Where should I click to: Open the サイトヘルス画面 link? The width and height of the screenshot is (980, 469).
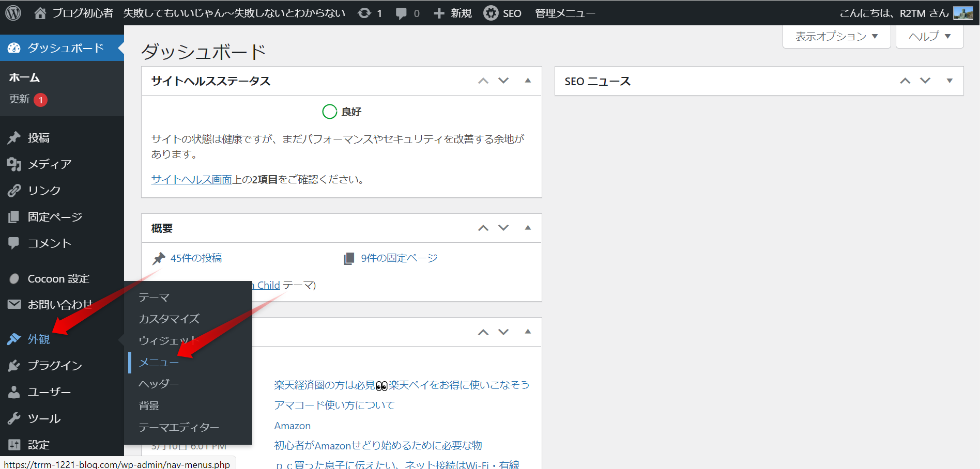(x=196, y=179)
